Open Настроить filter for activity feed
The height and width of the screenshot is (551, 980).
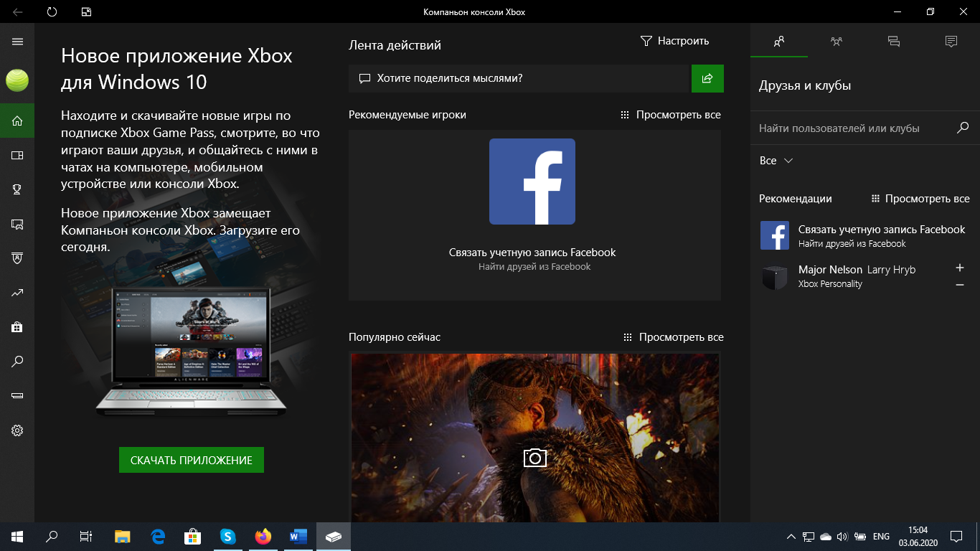tap(674, 41)
